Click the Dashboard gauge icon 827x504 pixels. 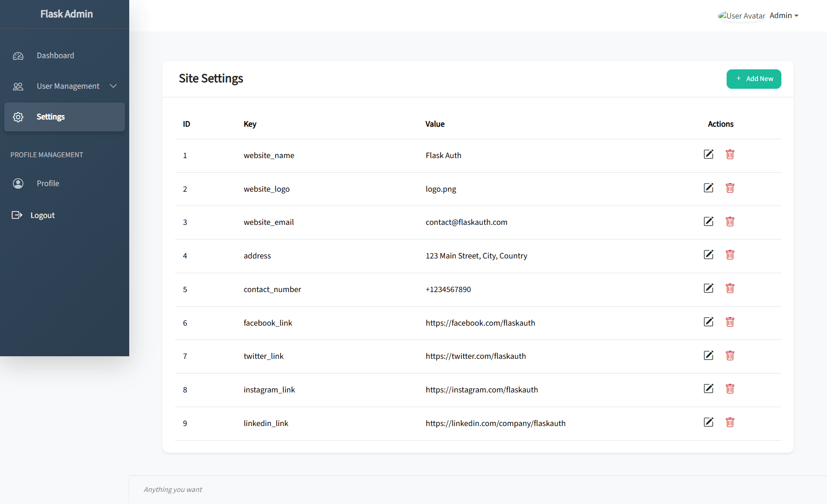point(18,56)
